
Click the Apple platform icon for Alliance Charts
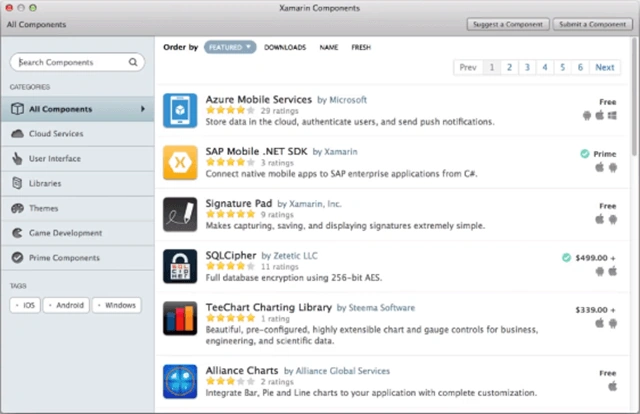tap(612, 386)
